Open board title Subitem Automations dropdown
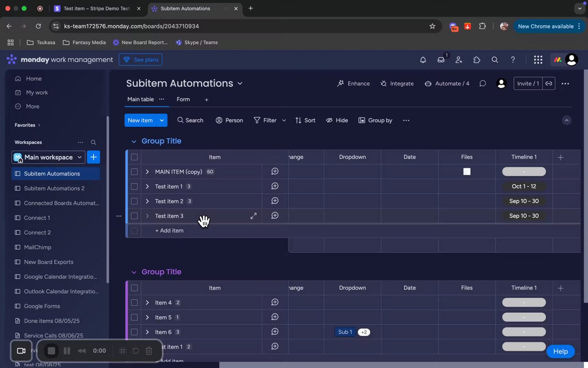The image size is (588, 368). (240, 83)
